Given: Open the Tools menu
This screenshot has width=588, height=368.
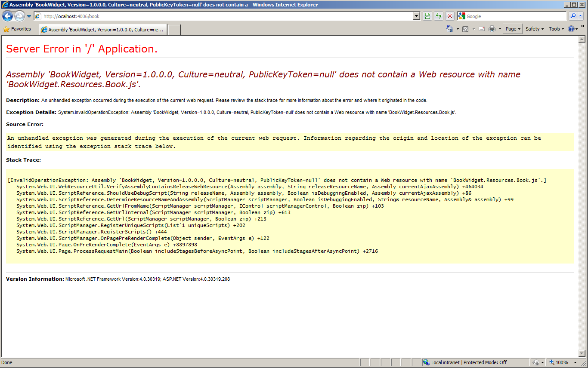Looking at the screenshot, I should tap(556, 29).
